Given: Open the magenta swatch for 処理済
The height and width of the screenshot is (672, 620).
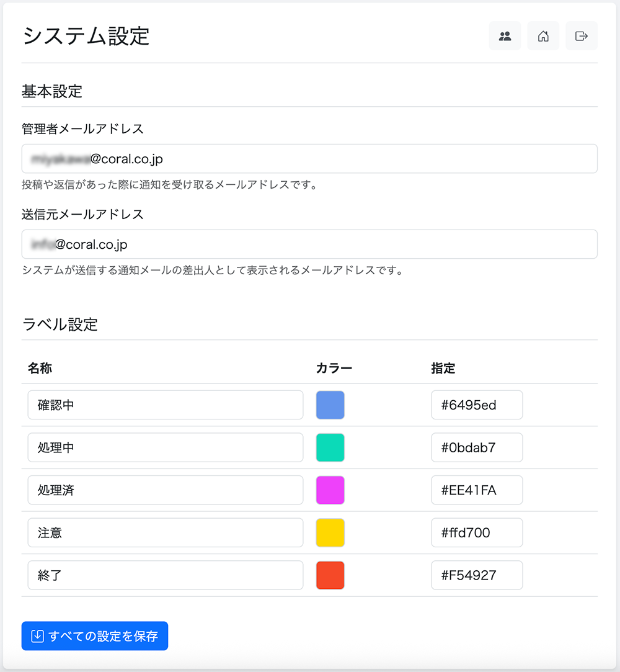Looking at the screenshot, I should pos(330,490).
